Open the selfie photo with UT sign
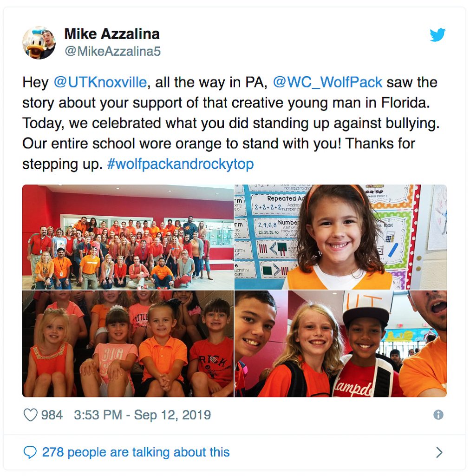 pyautogui.click(x=340, y=344)
